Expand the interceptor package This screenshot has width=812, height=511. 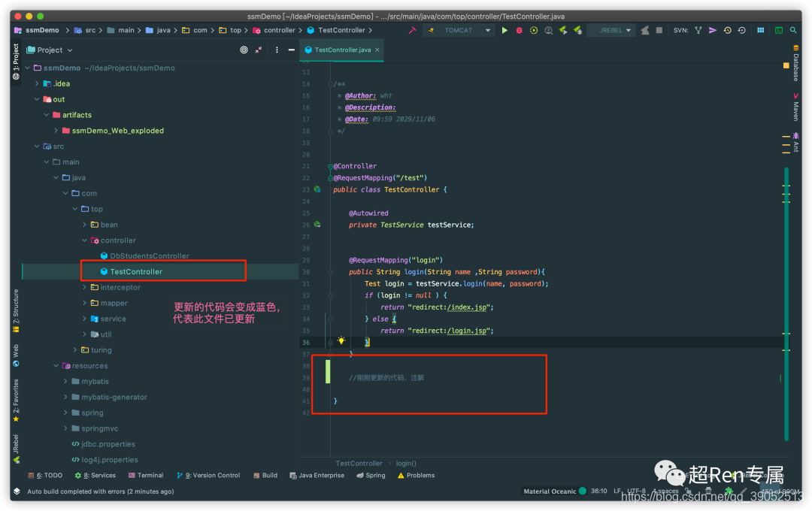click(84, 287)
